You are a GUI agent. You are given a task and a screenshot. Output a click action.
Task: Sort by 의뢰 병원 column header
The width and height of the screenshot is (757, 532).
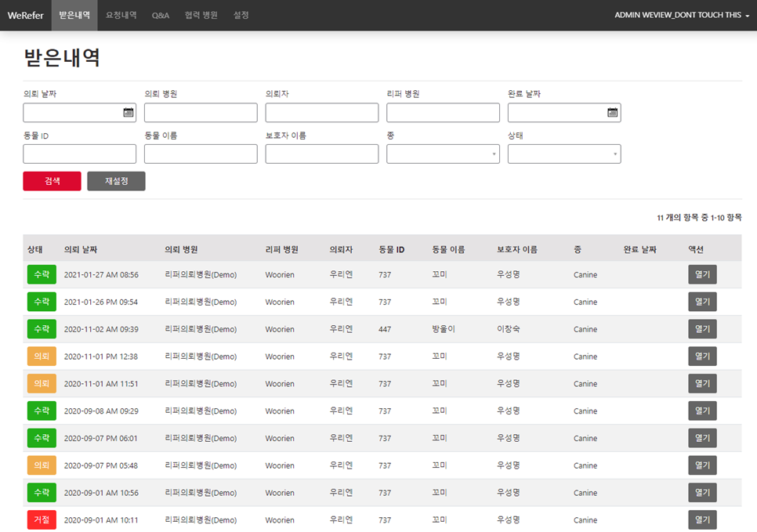181,250
